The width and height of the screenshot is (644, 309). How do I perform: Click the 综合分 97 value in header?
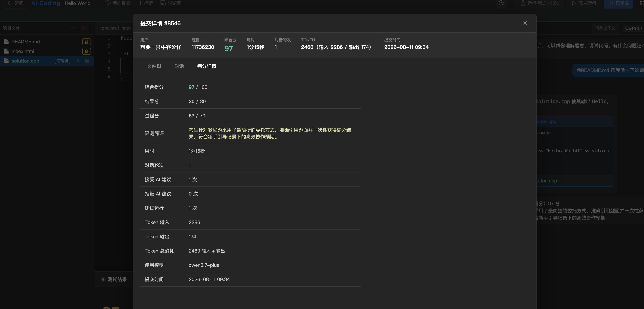click(229, 48)
